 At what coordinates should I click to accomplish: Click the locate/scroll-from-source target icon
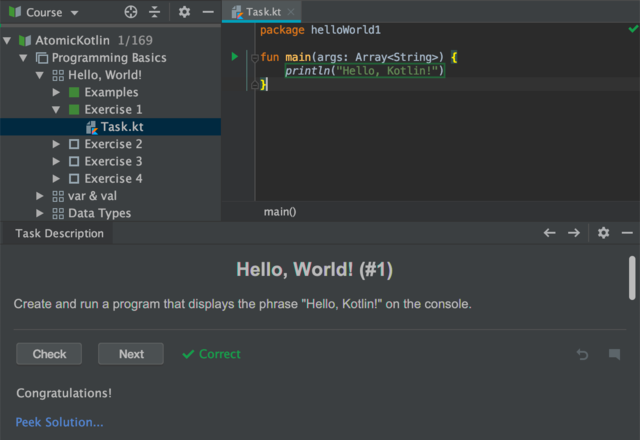[x=131, y=12]
